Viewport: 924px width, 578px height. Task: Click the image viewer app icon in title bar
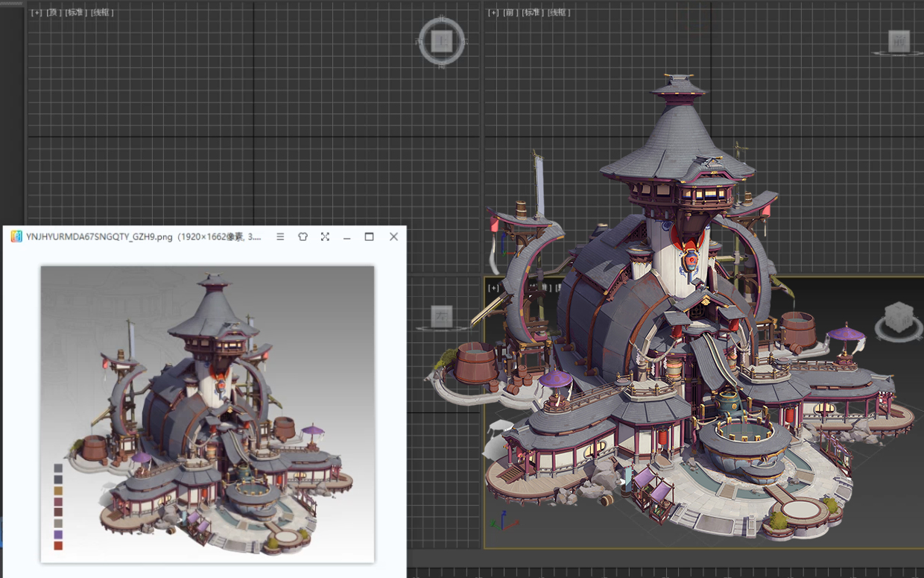pos(16,236)
